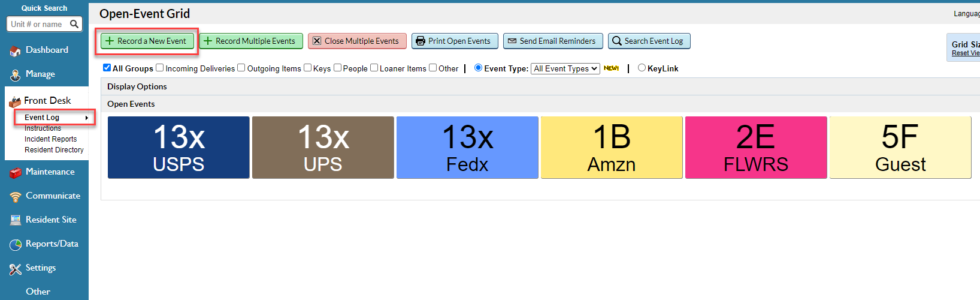Click the Resident Site computer icon
This screenshot has width=980, height=300.
point(16,220)
